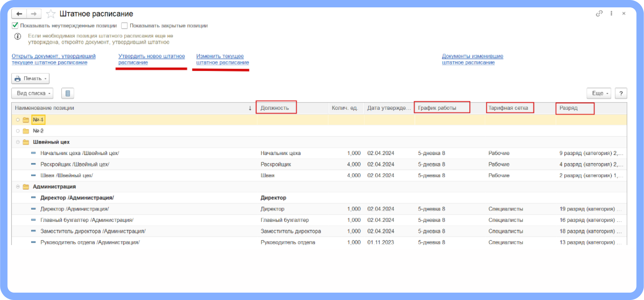Collapse the Администрация group
Viewport: 644px width, 300px height.
(18, 186)
